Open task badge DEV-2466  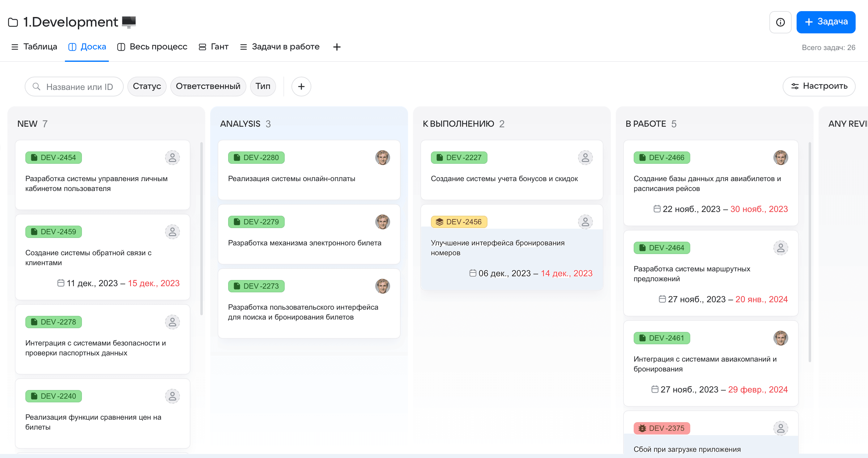662,158
